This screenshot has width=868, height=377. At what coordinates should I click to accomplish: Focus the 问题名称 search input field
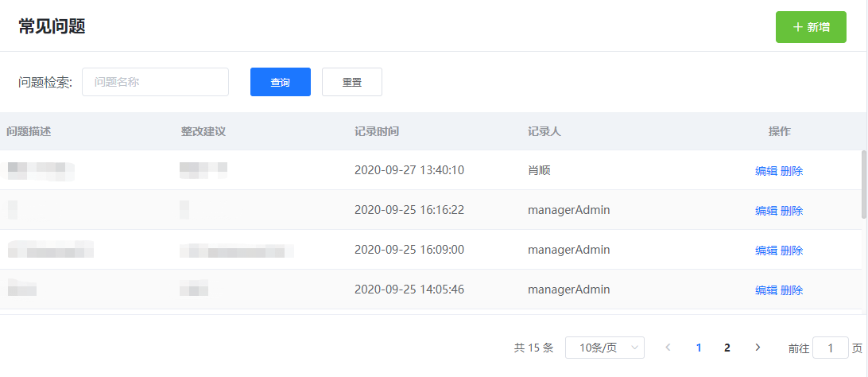tap(155, 82)
